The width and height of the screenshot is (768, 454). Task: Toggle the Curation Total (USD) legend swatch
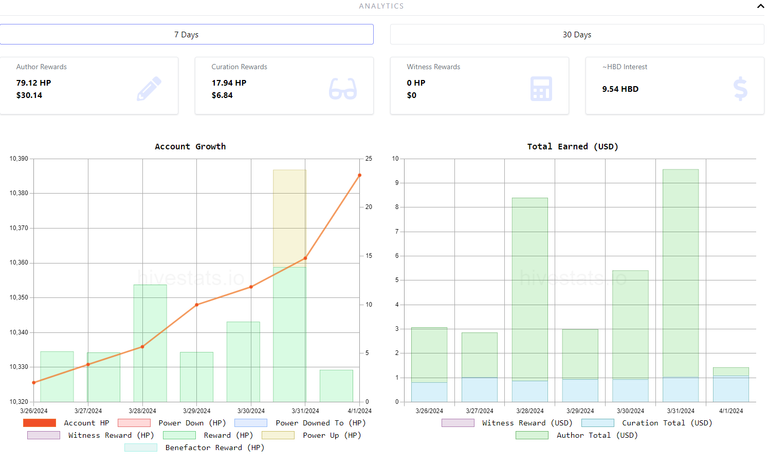pos(598,423)
